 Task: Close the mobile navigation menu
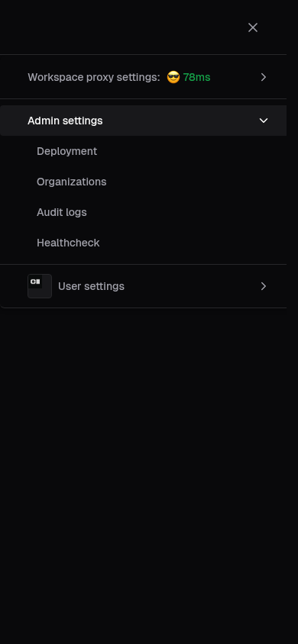point(253,27)
